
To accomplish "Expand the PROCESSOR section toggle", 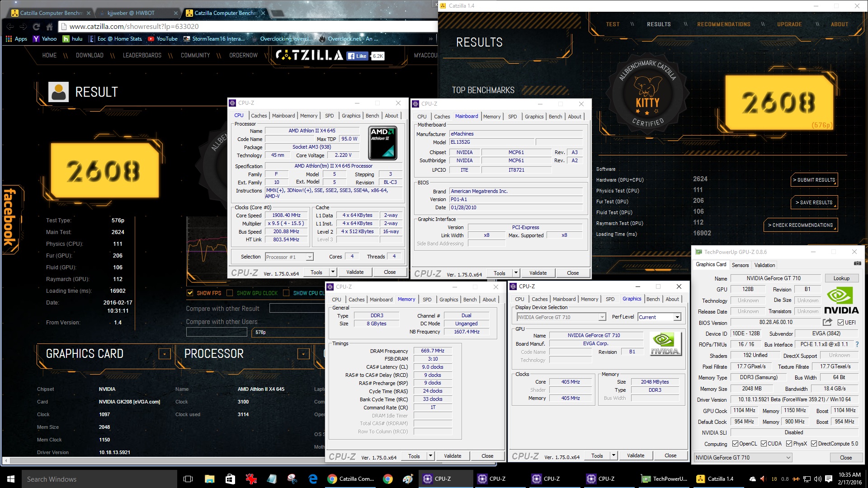I will click(x=303, y=354).
